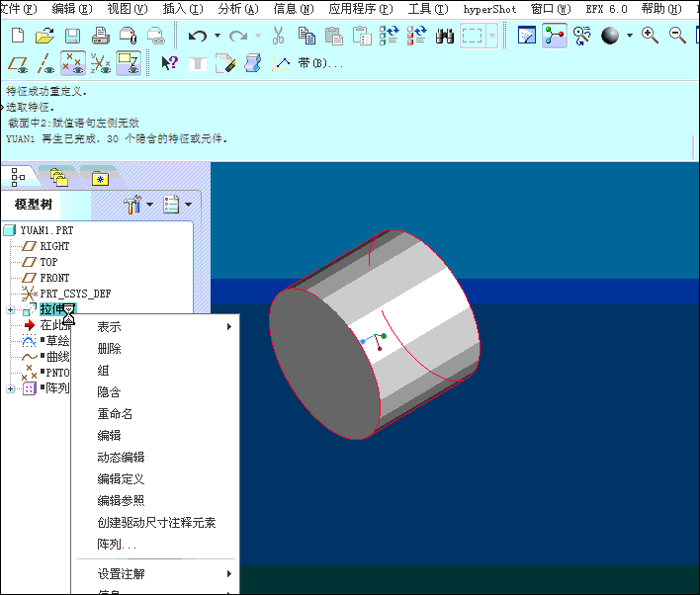
Task: Click the undo arrow icon
Action: [198, 36]
